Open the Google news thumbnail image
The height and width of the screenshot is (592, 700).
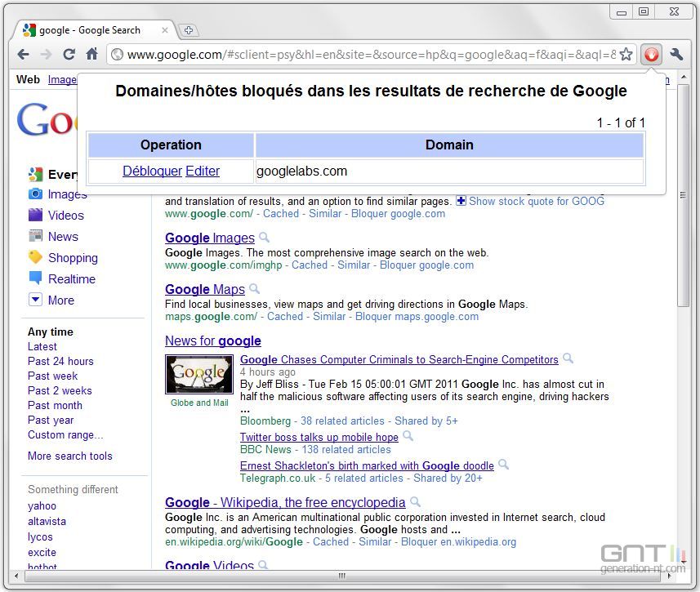[x=199, y=374]
